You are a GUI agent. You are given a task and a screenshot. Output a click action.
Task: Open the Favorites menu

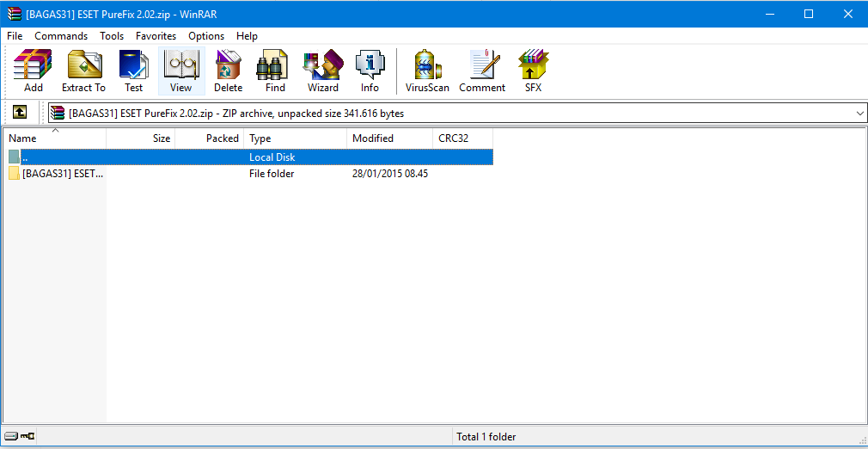point(156,36)
